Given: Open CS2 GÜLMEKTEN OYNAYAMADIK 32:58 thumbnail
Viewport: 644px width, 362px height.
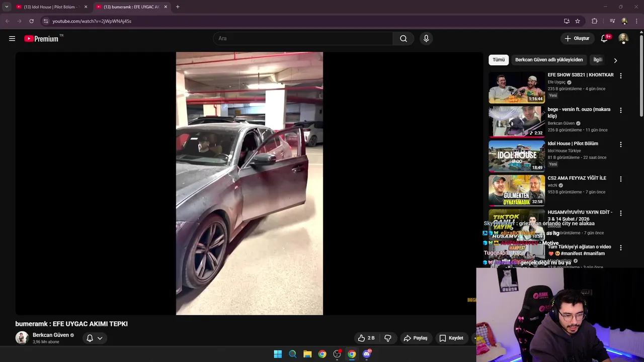Looking at the screenshot, I should coord(517,191).
